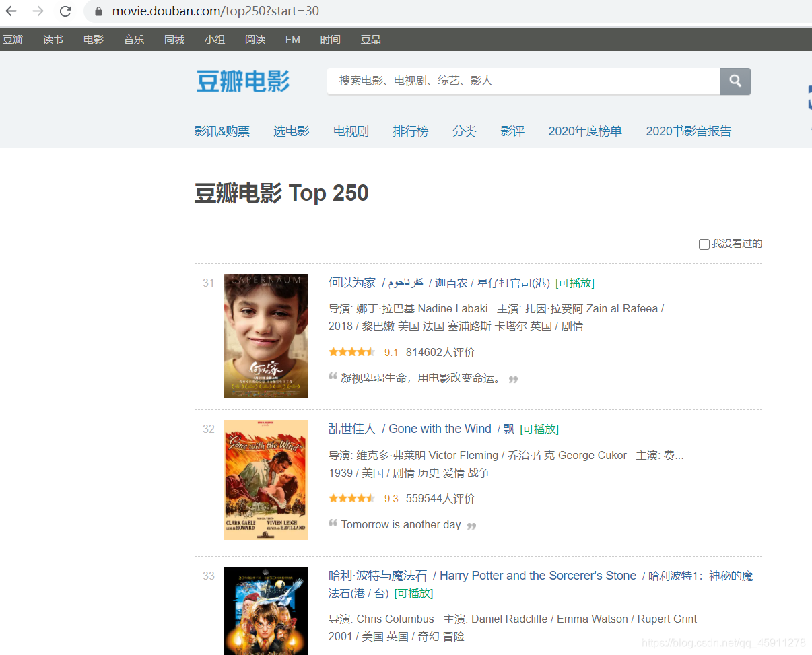Toggle the 我没看过的 checkbox
Viewport: 812px width, 655px height.
(x=704, y=244)
